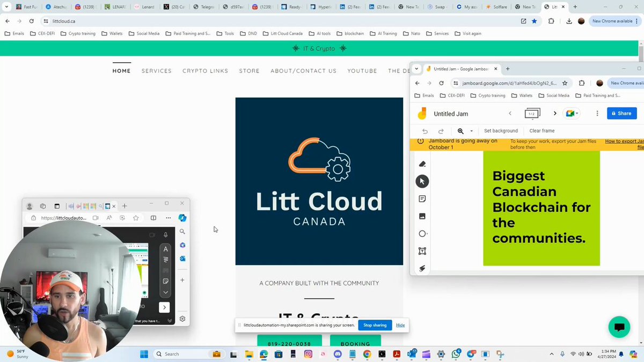Open a new tab in the Edge window

(125, 206)
